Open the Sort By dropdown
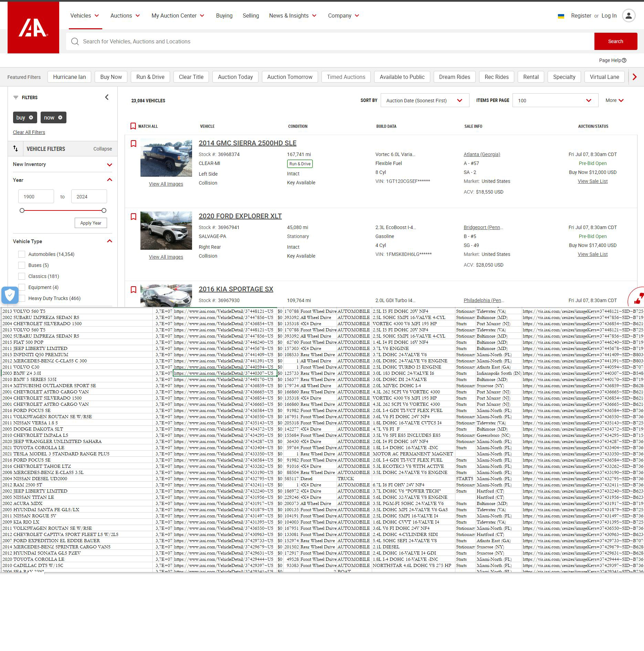 coord(425,101)
